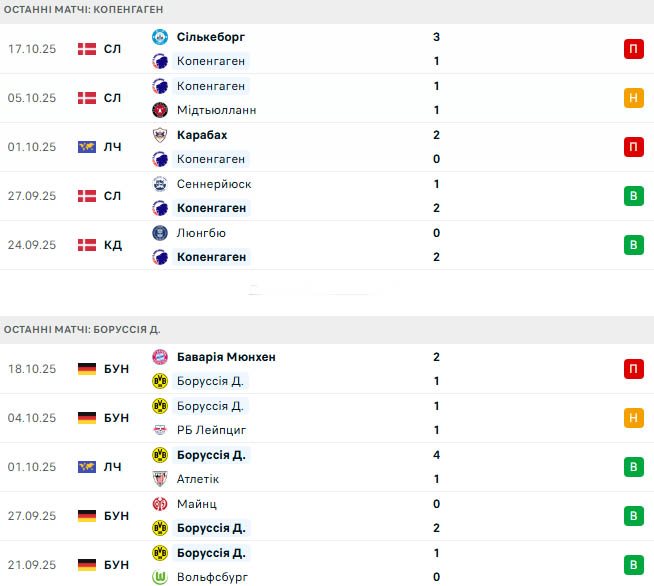Click the Lyngby club logo

tap(160, 233)
